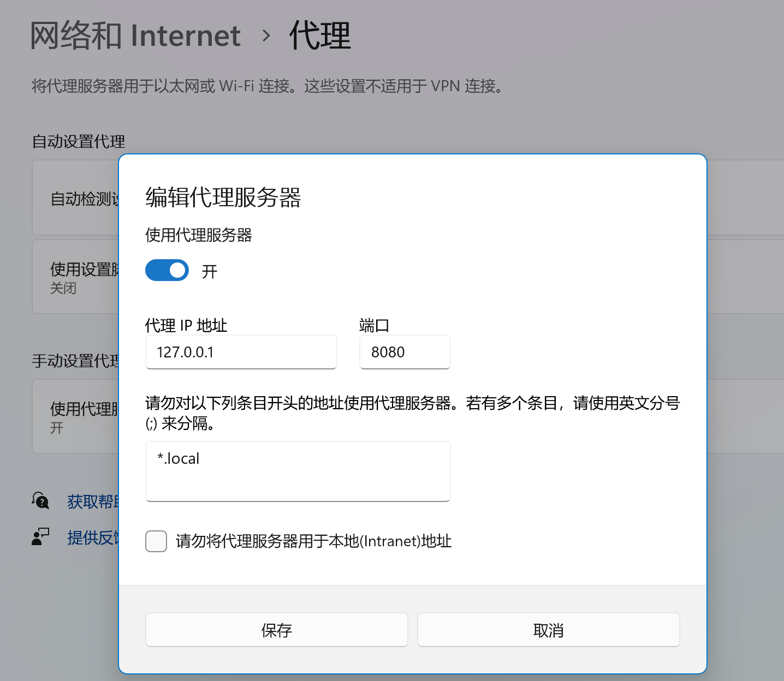Check 请勿将代理服务器用于本地(Intranet)地址 checkbox
This screenshot has height=681, width=784.
156,541
